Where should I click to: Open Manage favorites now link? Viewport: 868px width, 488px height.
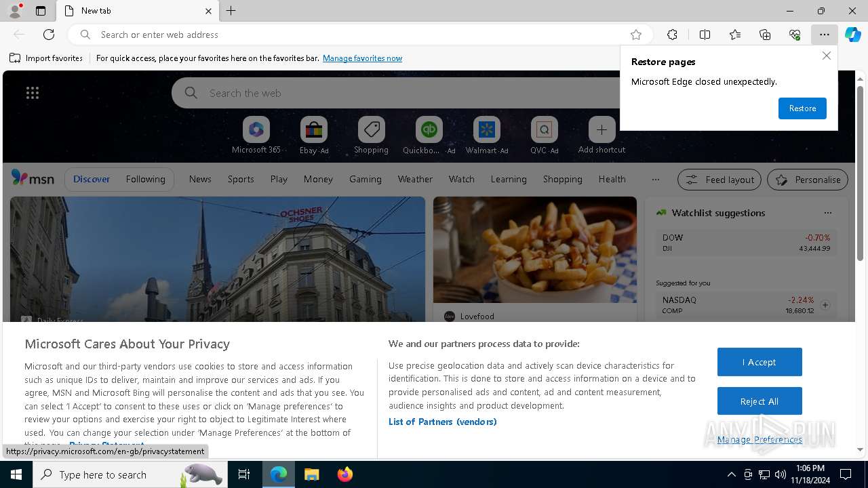coord(362,58)
